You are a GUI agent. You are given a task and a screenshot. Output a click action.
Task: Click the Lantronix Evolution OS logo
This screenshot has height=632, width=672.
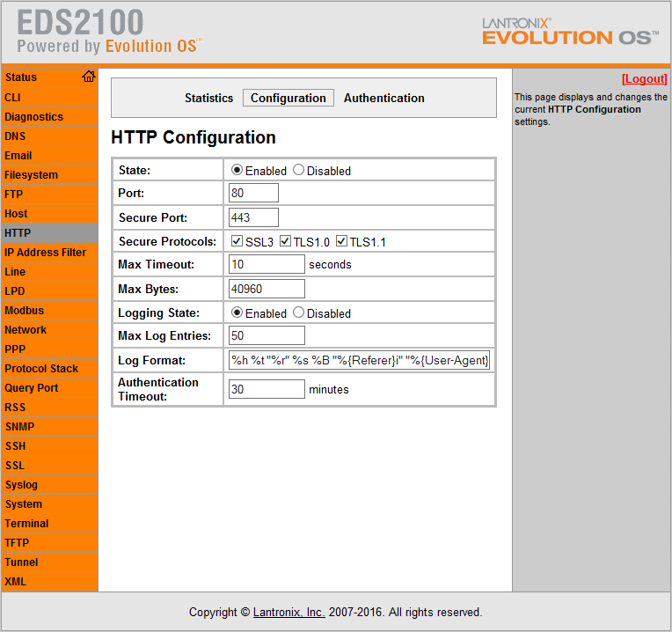[x=571, y=32]
